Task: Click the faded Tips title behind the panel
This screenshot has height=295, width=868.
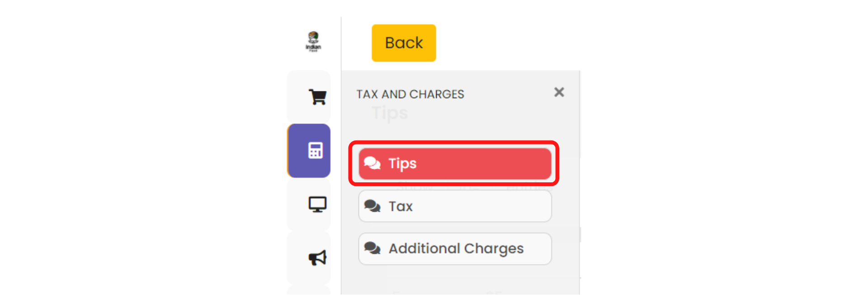Action: coord(390,113)
